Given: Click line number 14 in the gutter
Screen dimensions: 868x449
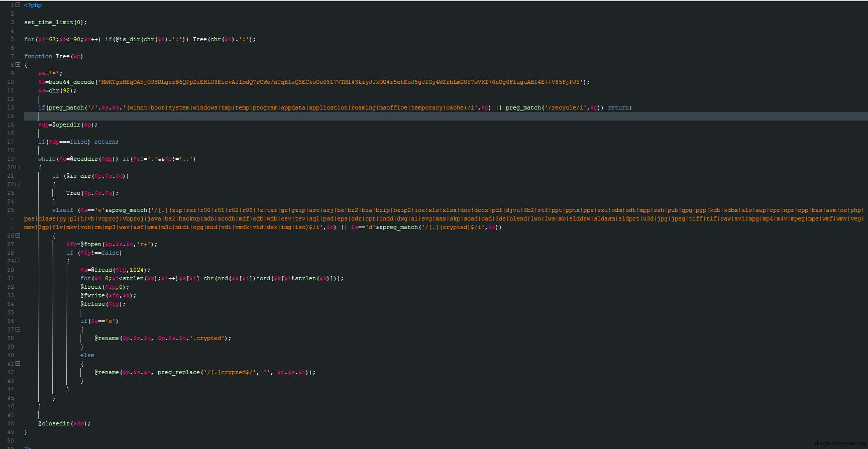Looking at the screenshot, I should click(x=11, y=117).
